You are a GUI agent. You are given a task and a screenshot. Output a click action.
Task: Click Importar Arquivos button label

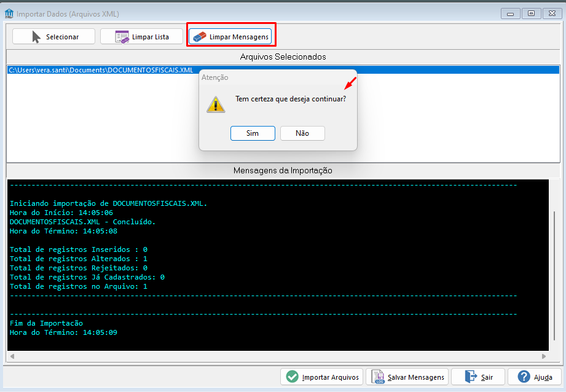point(330,377)
